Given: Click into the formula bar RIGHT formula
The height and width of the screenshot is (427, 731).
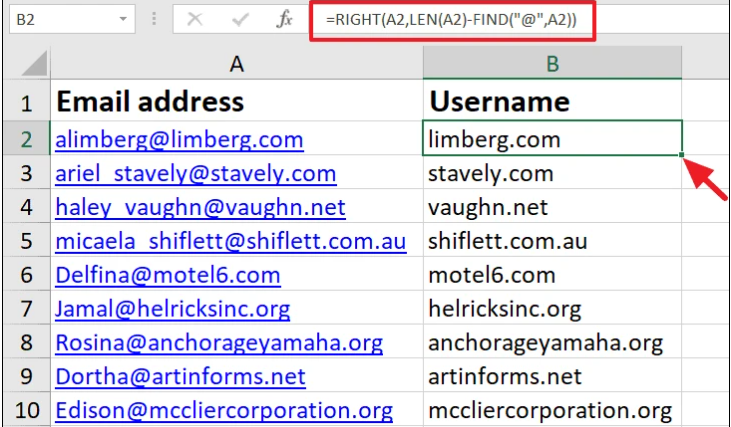Looking at the screenshot, I should (x=451, y=20).
